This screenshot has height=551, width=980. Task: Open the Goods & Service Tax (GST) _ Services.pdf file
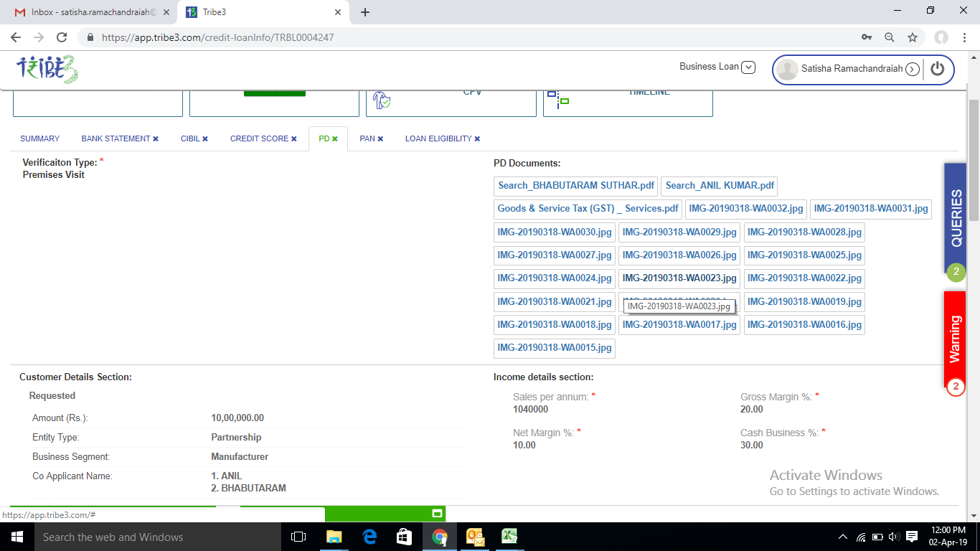pyautogui.click(x=588, y=209)
